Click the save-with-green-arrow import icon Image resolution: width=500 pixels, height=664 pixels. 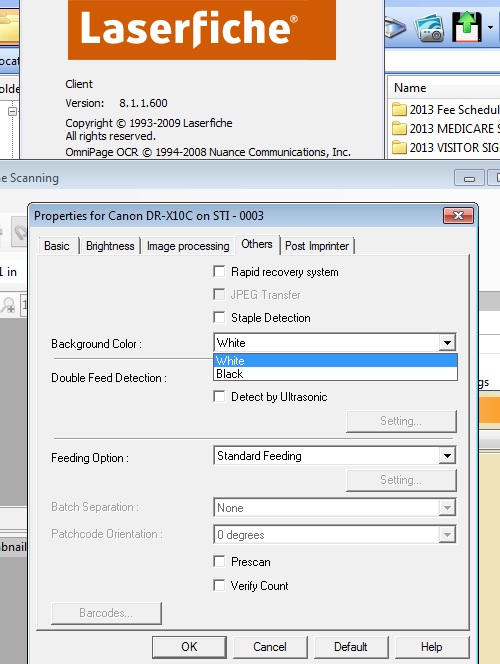(x=467, y=27)
